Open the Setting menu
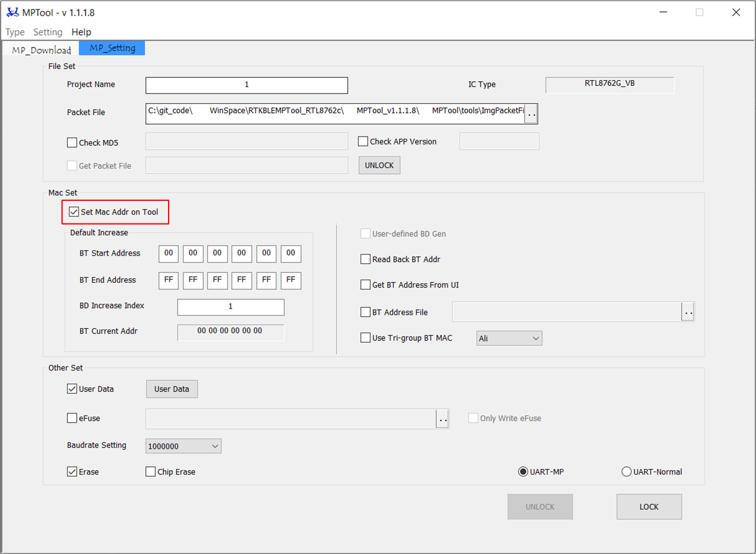The image size is (756, 554). coord(48,32)
